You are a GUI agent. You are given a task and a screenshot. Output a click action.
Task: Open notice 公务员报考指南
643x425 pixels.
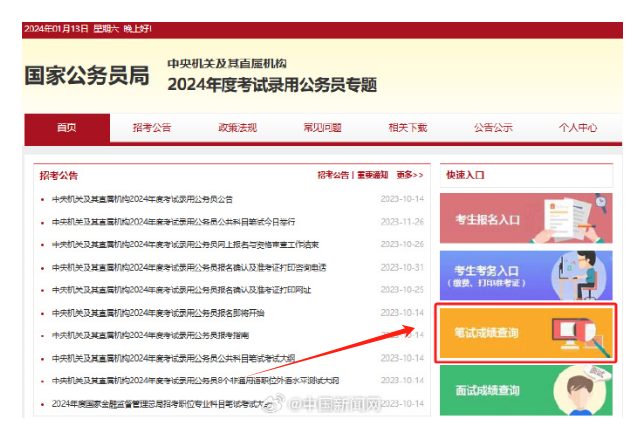pyautogui.click(x=150, y=336)
